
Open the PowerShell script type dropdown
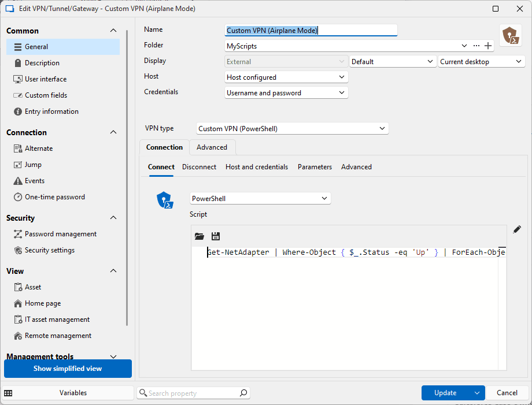(x=260, y=199)
